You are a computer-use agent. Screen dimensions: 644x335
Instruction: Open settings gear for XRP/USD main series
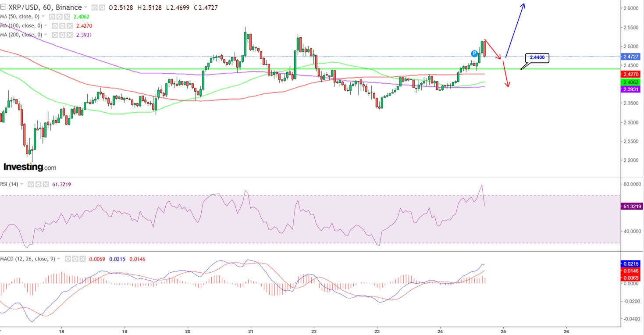[102, 8]
